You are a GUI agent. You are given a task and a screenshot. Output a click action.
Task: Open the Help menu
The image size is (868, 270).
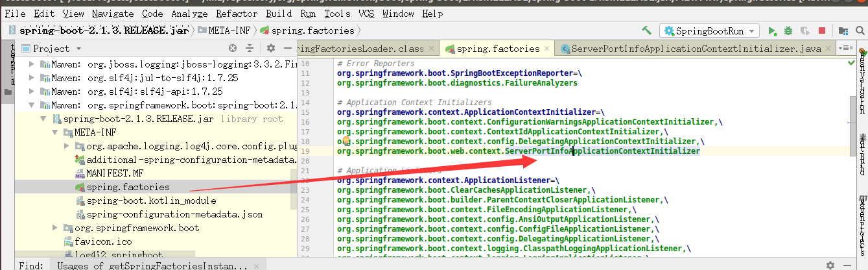pyautogui.click(x=432, y=14)
